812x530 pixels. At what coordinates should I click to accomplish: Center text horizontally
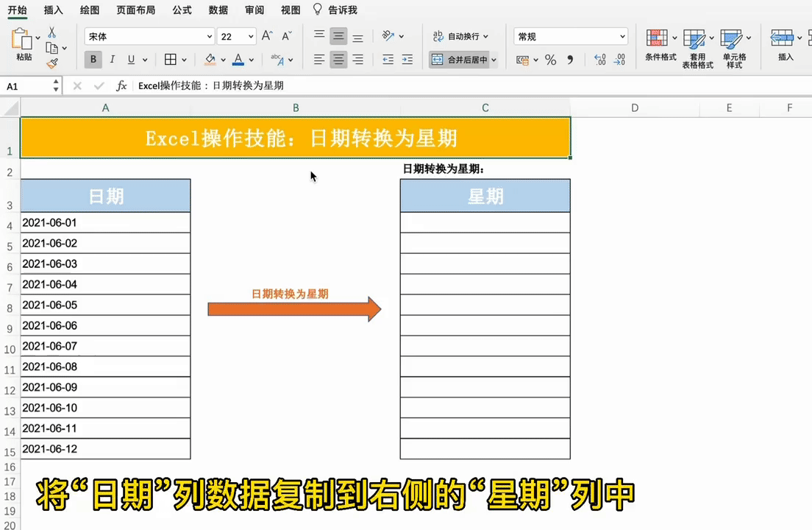[x=338, y=60]
